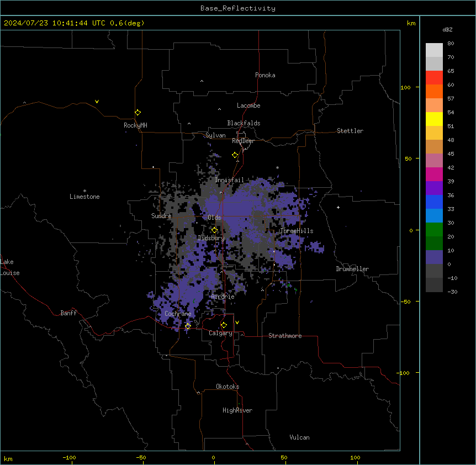476x465 pixels.
Task: Select the slate purple 0–10 dBZ swatch
Action: [x=434, y=257]
